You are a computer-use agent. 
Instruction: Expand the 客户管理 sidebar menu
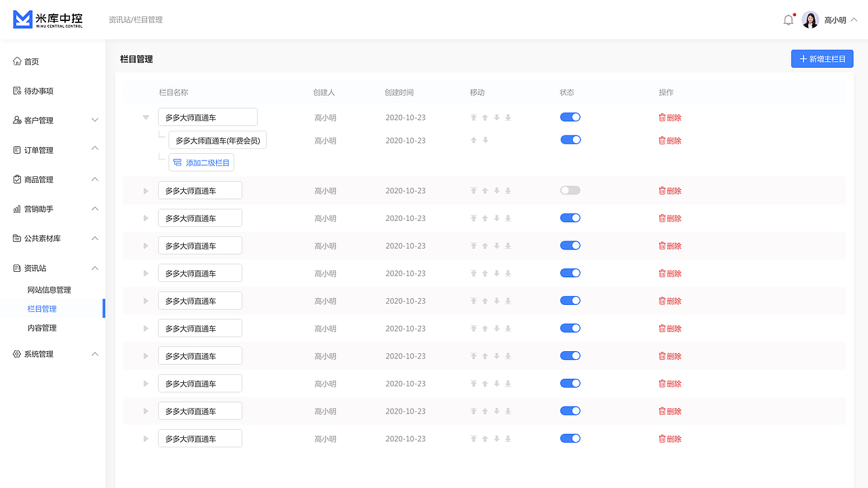[53, 121]
